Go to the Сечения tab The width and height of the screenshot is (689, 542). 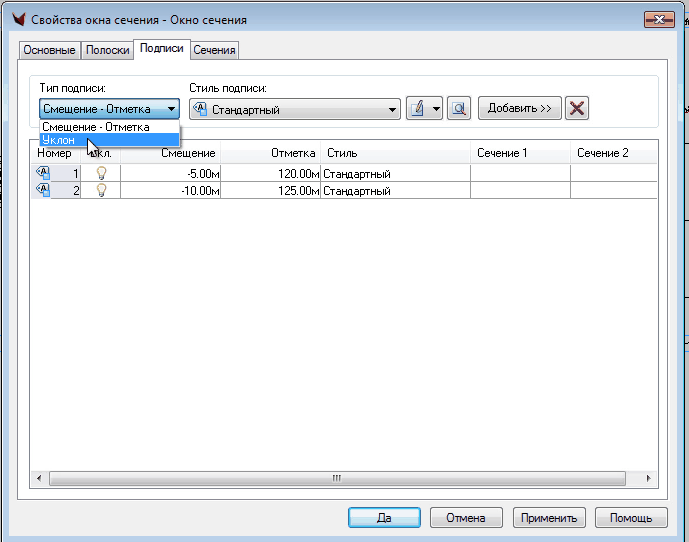pos(214,50)
